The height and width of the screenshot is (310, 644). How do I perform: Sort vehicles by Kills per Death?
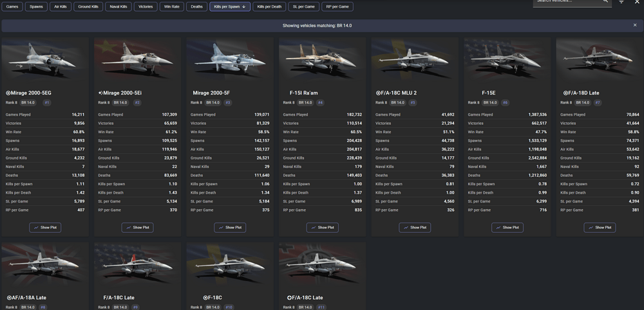pyautogui.click(x=269, y=6)
